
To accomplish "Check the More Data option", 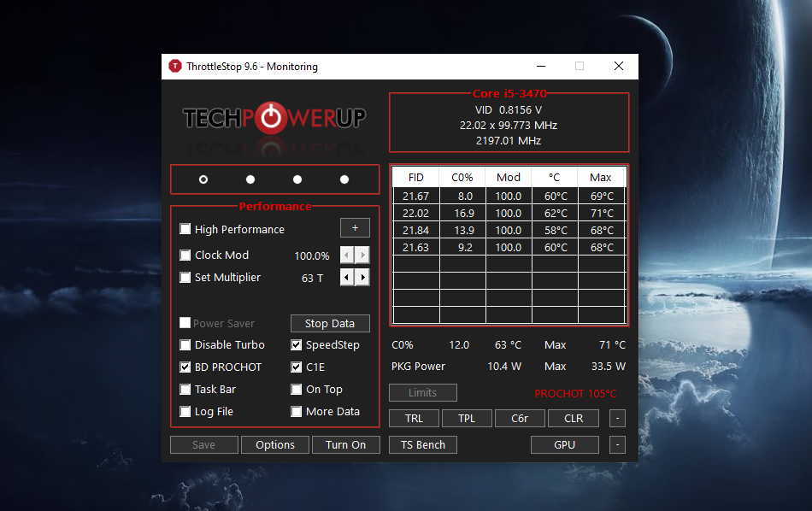I will pyautogui.click(x=297, y=412).
